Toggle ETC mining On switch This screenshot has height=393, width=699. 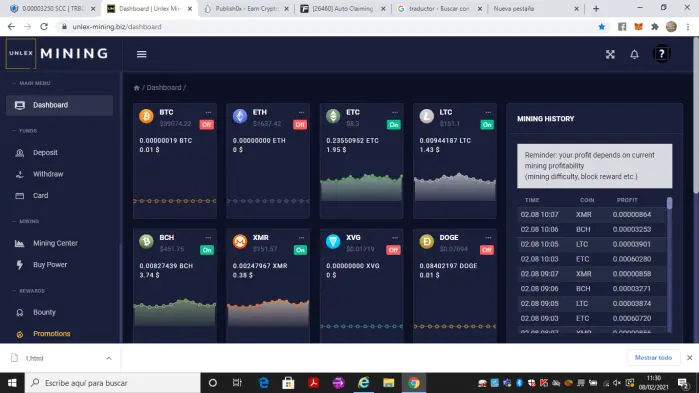[394, 125]
